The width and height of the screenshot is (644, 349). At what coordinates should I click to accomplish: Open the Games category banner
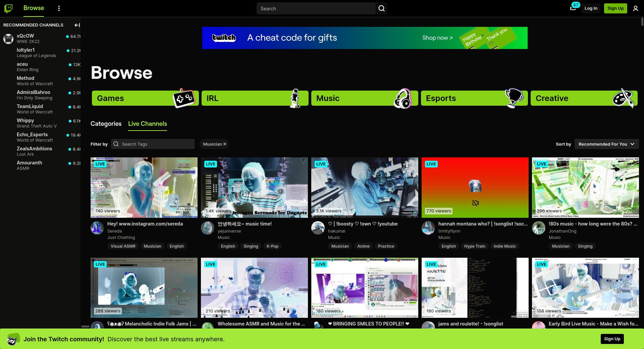(x=145, y=98)
